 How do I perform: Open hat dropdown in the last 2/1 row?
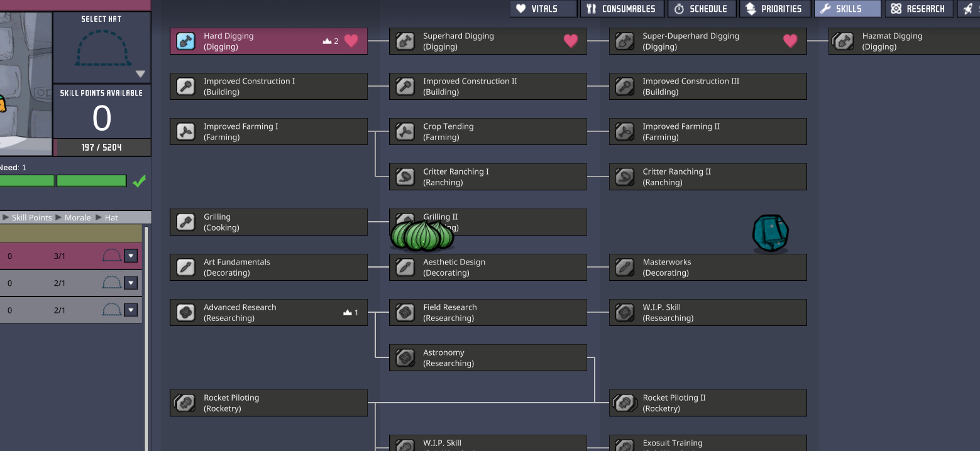[x=131, y=310]
